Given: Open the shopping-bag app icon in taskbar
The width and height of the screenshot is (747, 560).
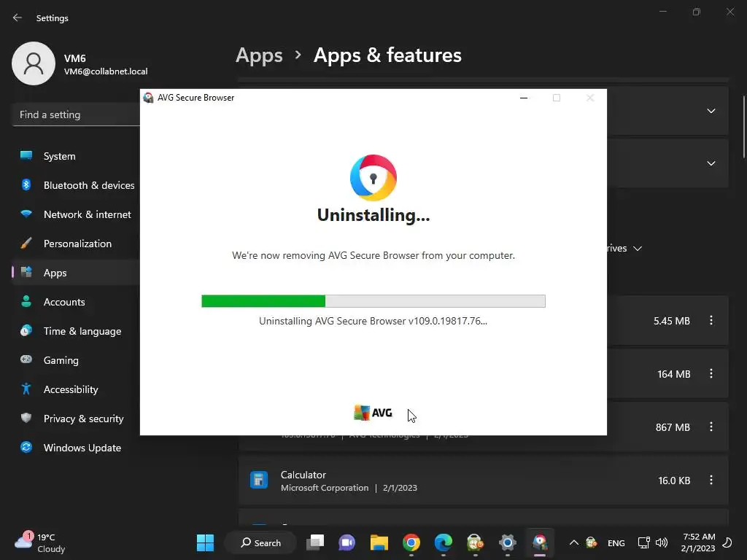Looking at the screenshot, I should (475, 542).
